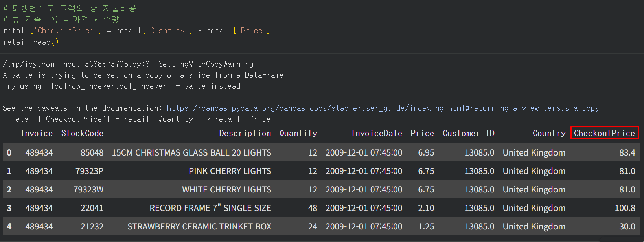Click row index 2
The image size is (644, 242).
pos(9,189)
